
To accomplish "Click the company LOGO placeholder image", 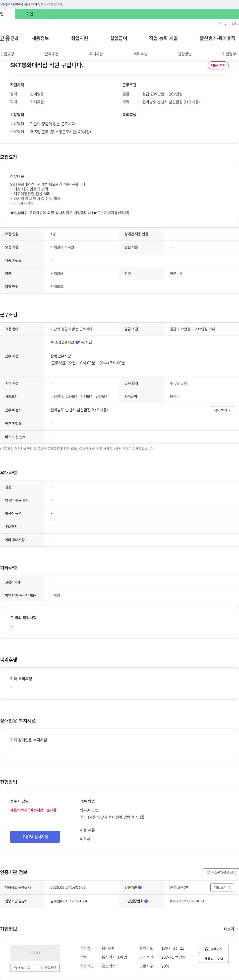I will (x=35, y=953).
